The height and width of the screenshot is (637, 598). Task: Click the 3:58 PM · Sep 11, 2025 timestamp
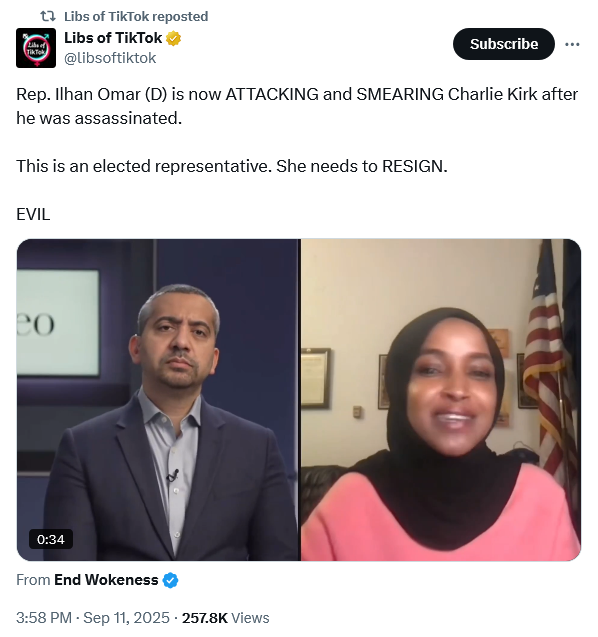[93, 618]
